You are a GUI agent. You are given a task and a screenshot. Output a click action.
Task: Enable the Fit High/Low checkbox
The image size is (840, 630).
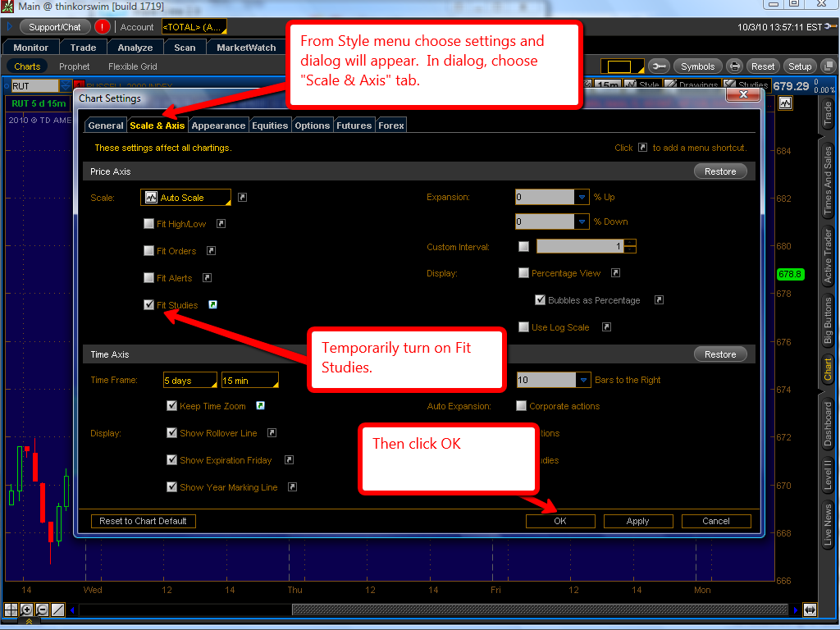coord(148,224)
